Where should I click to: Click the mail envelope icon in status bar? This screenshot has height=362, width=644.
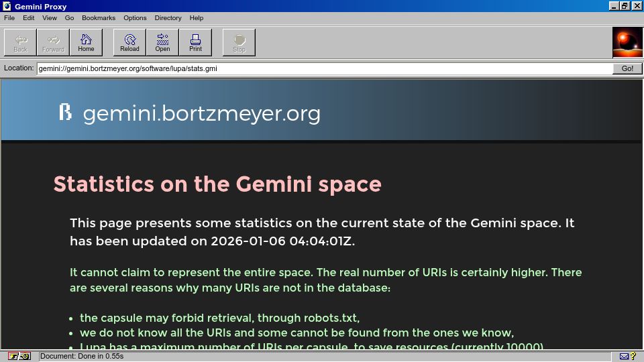(624, 356)
